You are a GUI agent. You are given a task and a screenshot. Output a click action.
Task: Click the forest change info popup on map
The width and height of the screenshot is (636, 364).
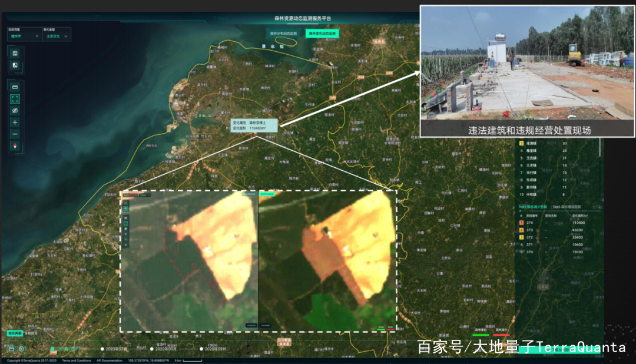click(254, 125)
